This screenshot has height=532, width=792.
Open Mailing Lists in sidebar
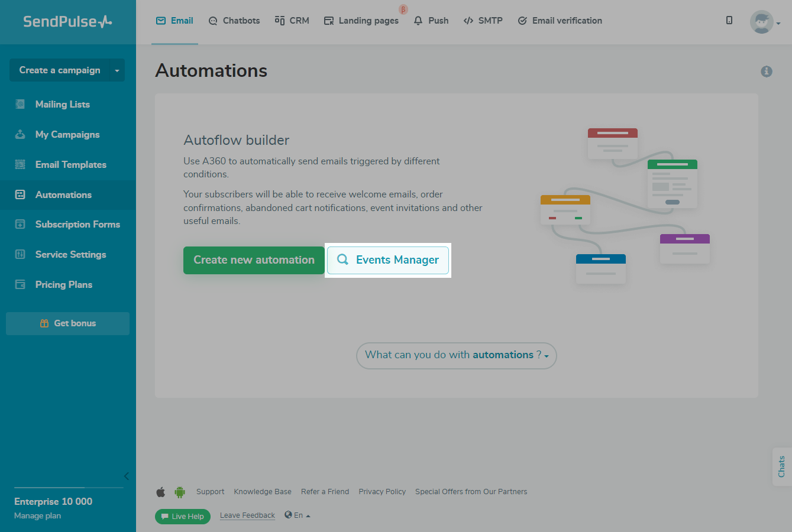pyautogui.click(x=63, y=105)
